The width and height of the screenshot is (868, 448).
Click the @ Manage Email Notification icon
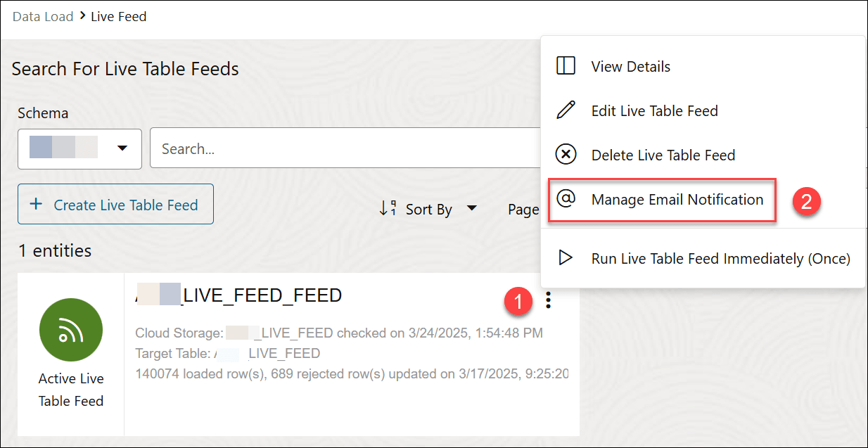(567, 200)
